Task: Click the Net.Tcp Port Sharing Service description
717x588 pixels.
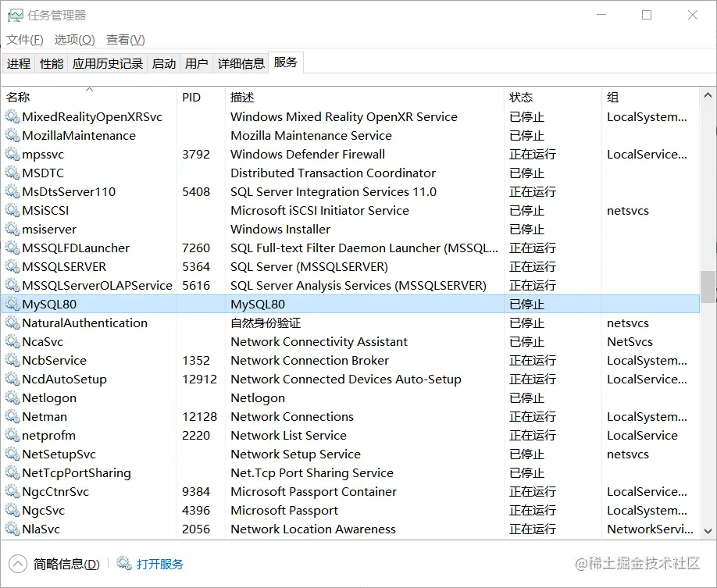Action: coord(312,472)
